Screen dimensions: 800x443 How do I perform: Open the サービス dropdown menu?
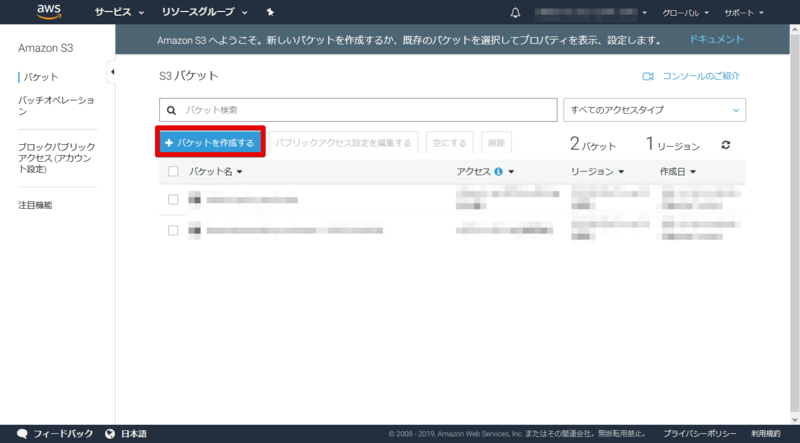click(119, 12)
